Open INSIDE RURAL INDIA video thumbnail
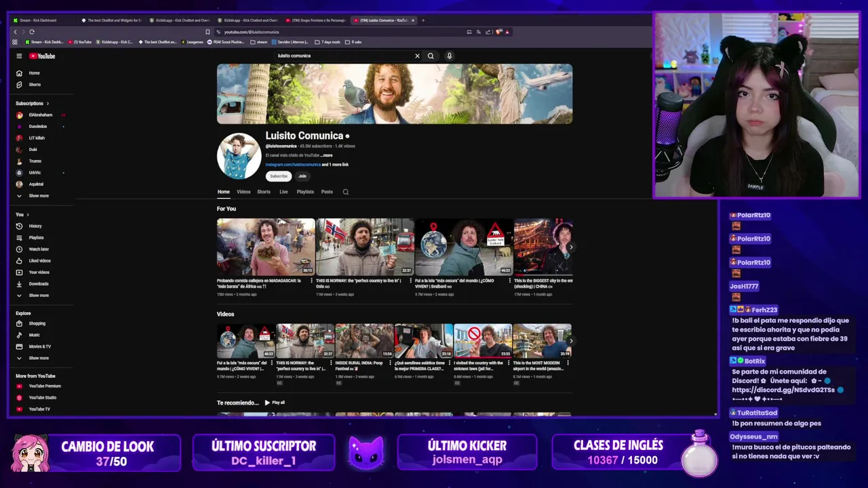The width and height of the screenshot is (868, 488). (364, 341)
